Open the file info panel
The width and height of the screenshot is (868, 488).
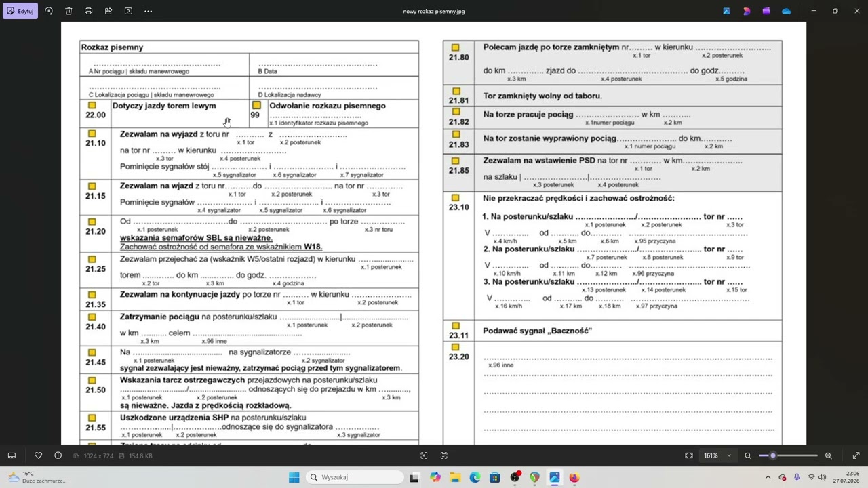58,455
